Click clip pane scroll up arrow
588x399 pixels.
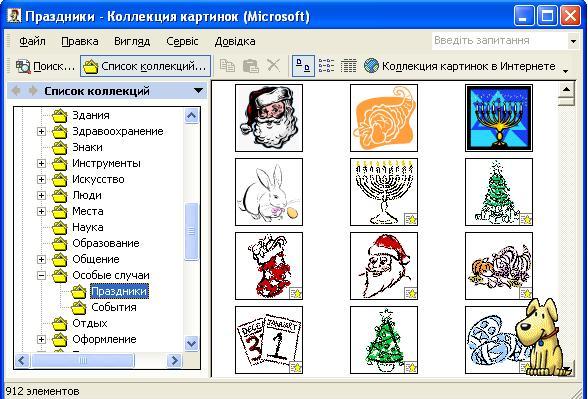click(x=566, y=90)
